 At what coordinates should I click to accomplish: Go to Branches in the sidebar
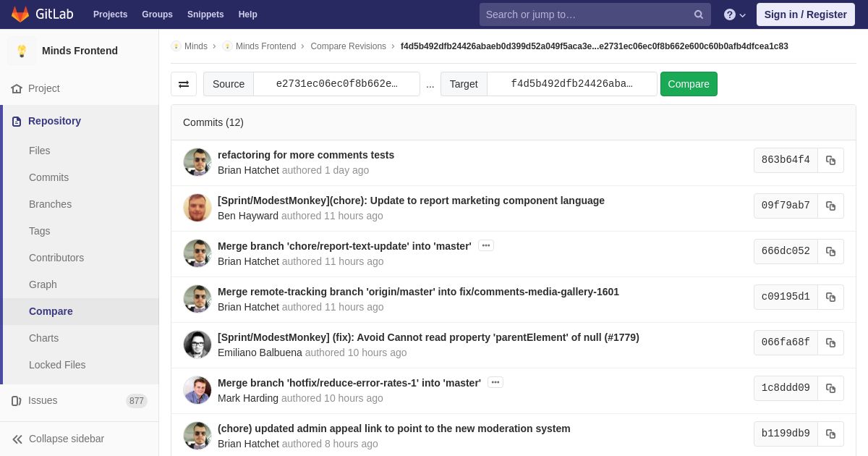click(x=50, y=204)
